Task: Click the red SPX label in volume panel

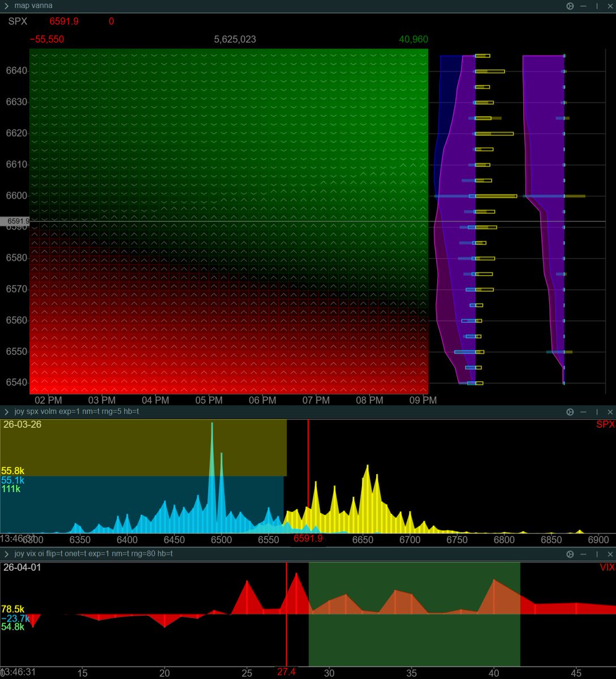Action: coord(604,424)
